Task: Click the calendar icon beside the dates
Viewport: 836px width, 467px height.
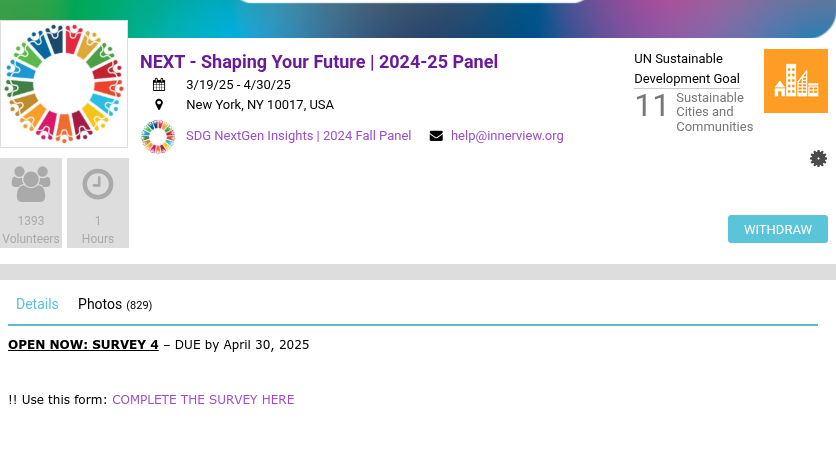Action: pos(159,85)
